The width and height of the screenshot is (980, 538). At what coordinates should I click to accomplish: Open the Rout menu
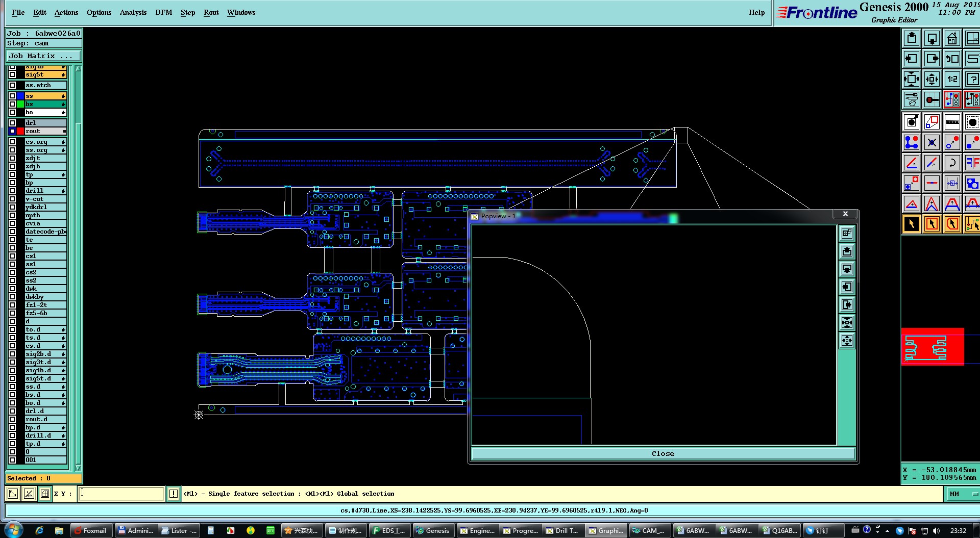211,12
